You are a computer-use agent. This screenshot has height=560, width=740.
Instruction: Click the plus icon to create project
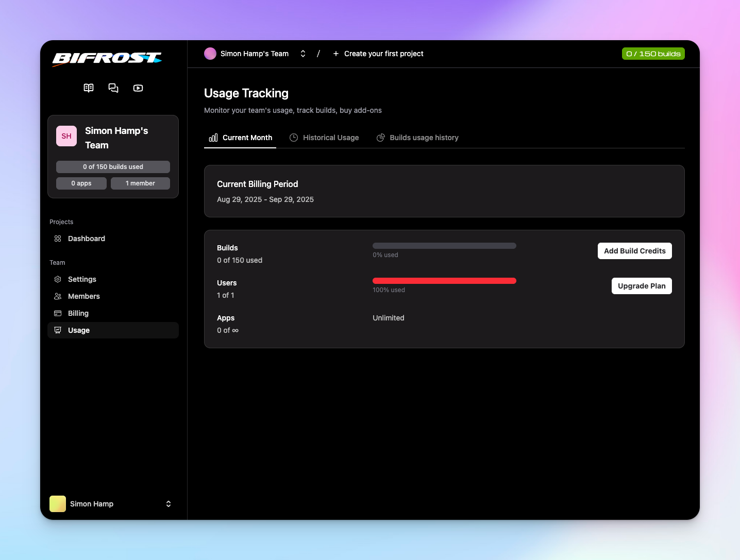click(x=336, y=54)
